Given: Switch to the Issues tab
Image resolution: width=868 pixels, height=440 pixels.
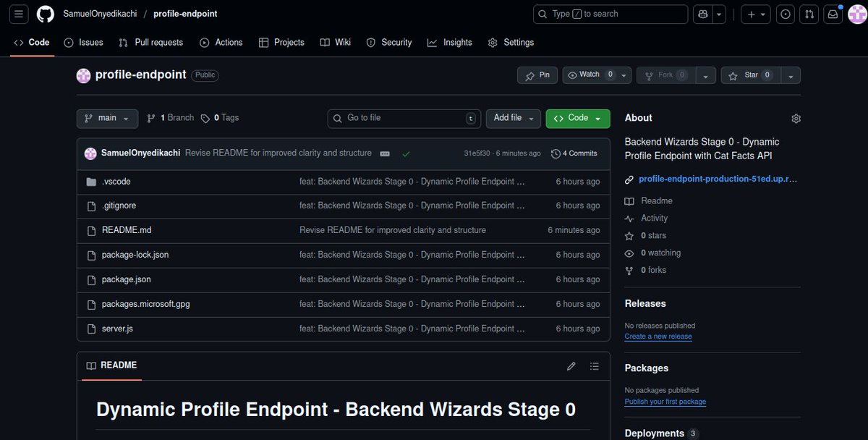Looking at the screenshot, I should coord(83,43).
